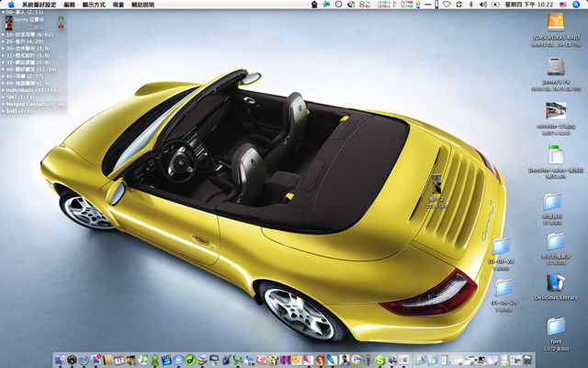Open the sync arrows icon in the menu bar

click(459, 5)
